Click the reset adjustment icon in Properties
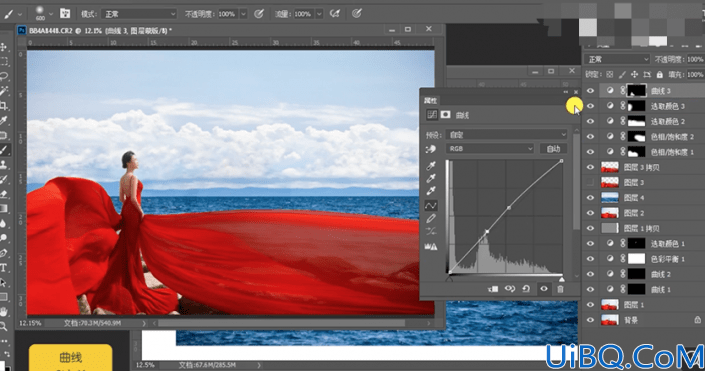 526,289
